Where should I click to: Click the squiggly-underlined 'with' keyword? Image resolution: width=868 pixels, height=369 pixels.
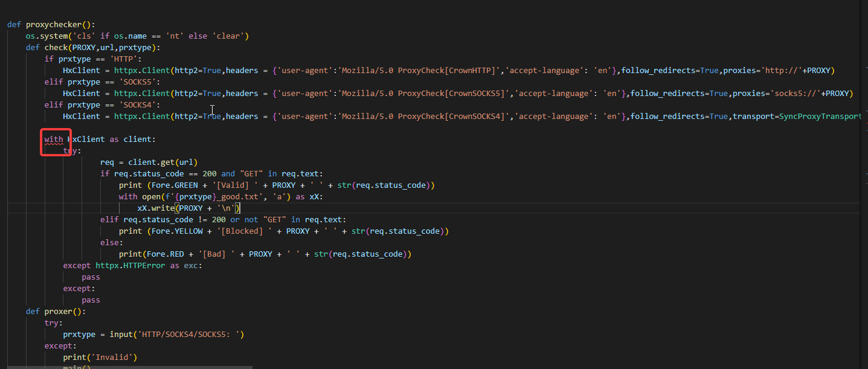click(x=53, y=140)
